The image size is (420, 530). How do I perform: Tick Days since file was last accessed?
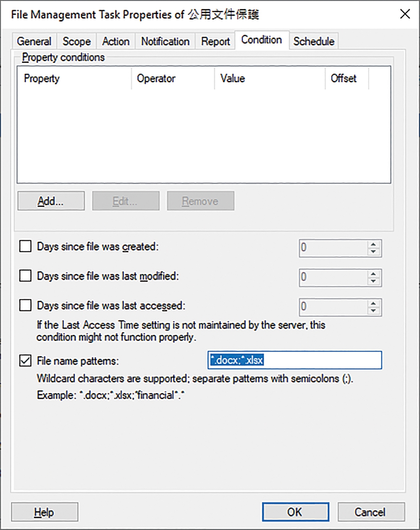coord(26,305)
